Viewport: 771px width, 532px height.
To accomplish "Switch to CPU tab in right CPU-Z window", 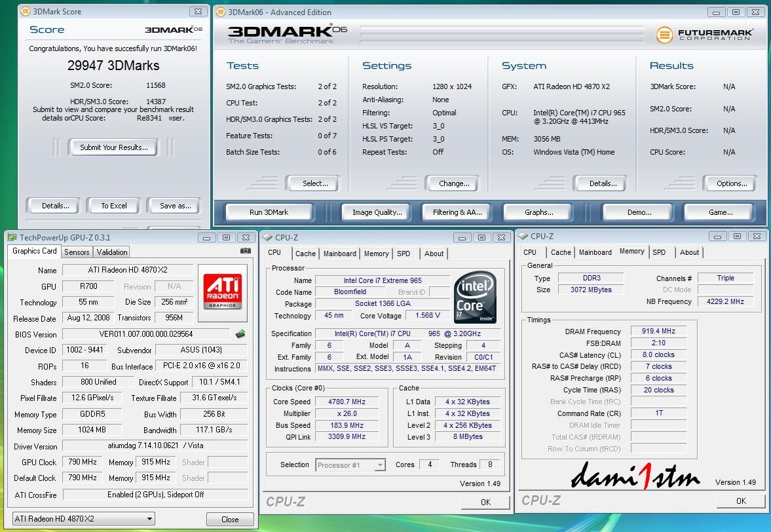I will coord(530,252).
